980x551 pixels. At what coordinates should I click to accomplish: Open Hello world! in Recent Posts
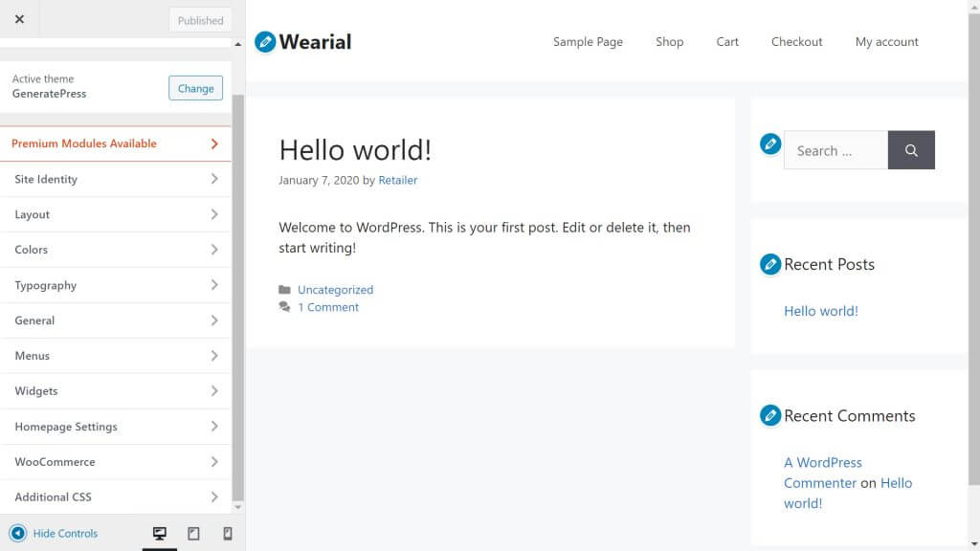[x=820, y=311]
